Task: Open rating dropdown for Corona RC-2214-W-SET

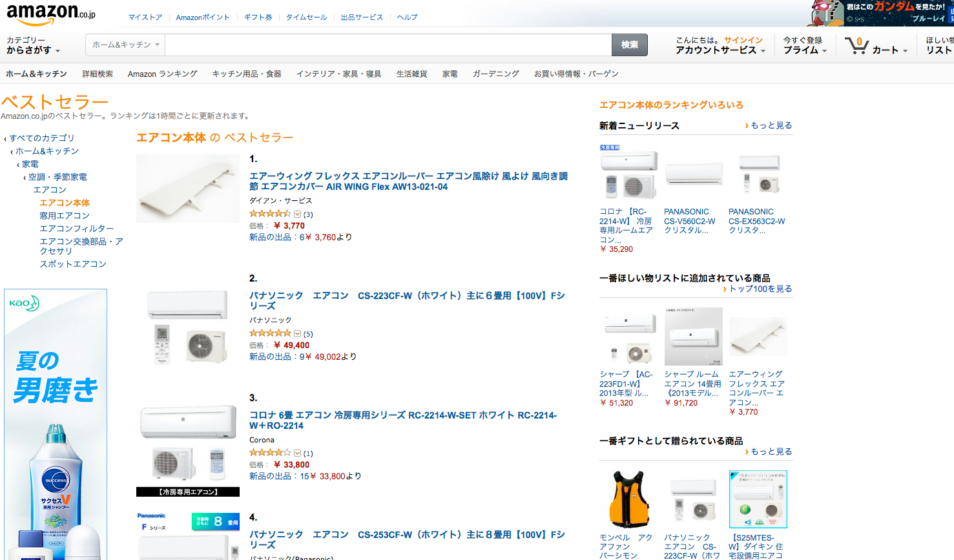Action: (297, 453)
